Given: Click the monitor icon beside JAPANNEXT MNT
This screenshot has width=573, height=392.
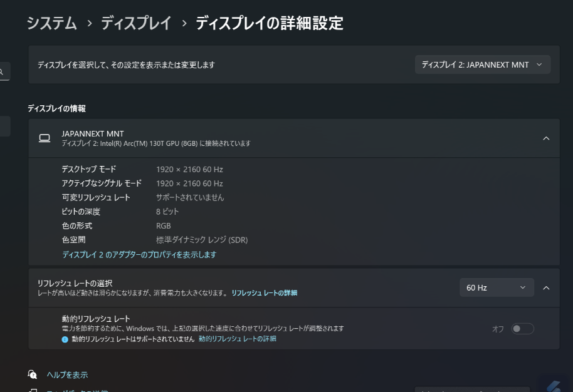Looking at the screenshot, I should (x=45, y=138).
